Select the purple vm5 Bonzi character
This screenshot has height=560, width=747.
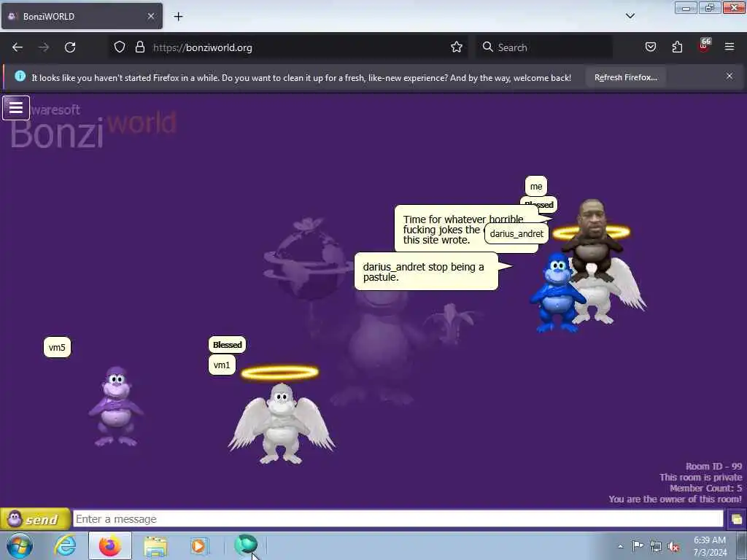click(x=116, y=406)
